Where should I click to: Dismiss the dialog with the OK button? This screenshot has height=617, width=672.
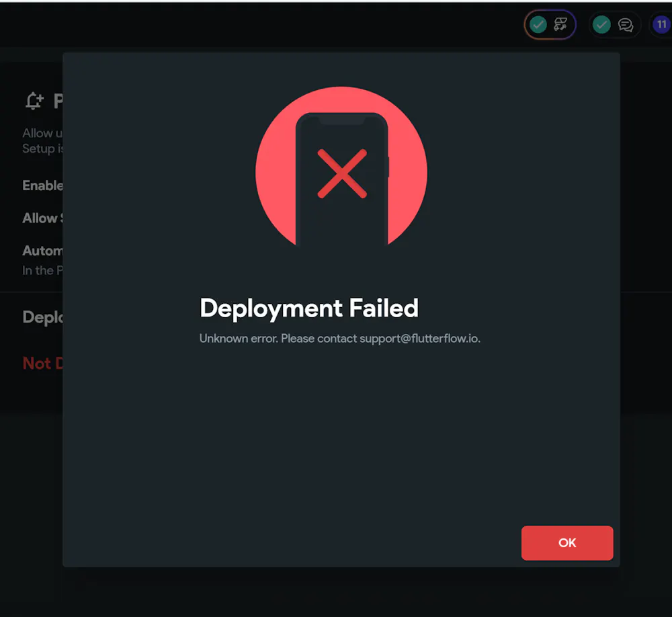[x=567, y=543]
